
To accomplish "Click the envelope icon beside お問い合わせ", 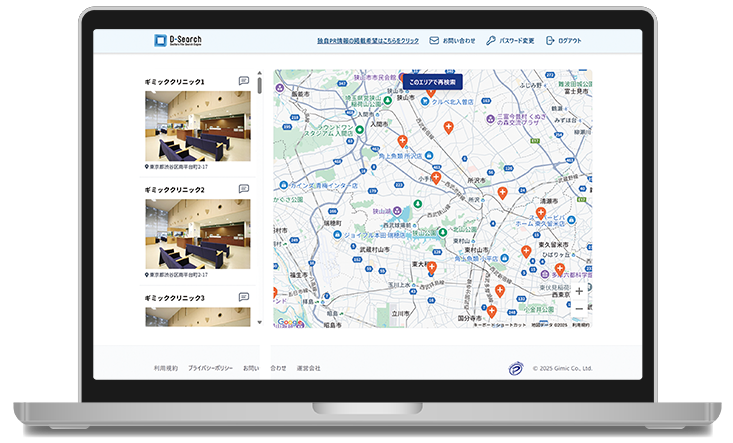I will tap(434, 41).
